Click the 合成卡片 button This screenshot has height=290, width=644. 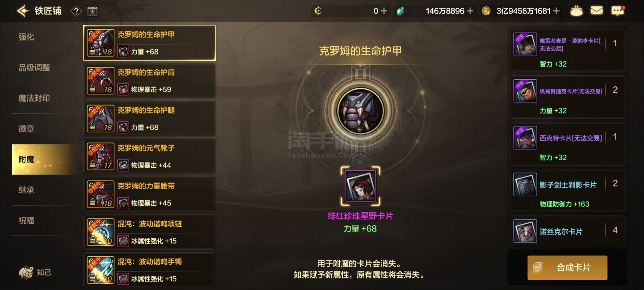click(567, 268)
